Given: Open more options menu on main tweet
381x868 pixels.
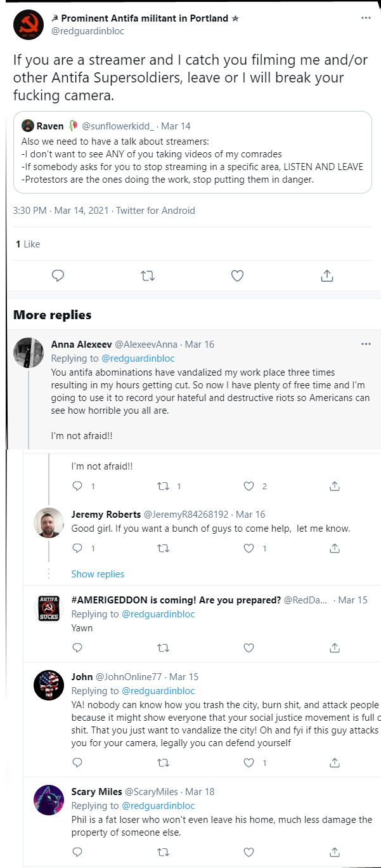Looking at the screenshot, I should pyautogui.click(x=366, y=18).
